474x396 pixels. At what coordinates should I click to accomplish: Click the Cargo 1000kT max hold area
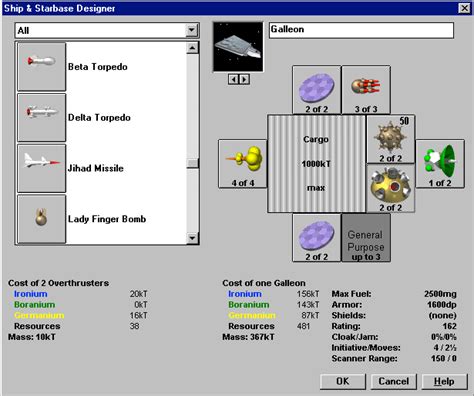click(x=316, y=164)
